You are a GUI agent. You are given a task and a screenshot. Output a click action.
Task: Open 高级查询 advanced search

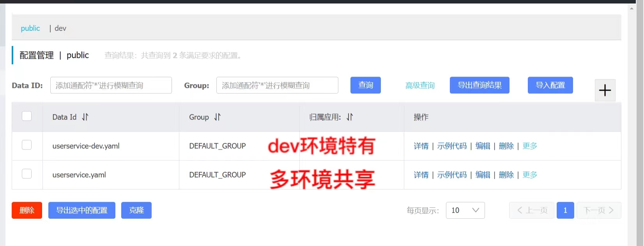(x=420, y=85)
